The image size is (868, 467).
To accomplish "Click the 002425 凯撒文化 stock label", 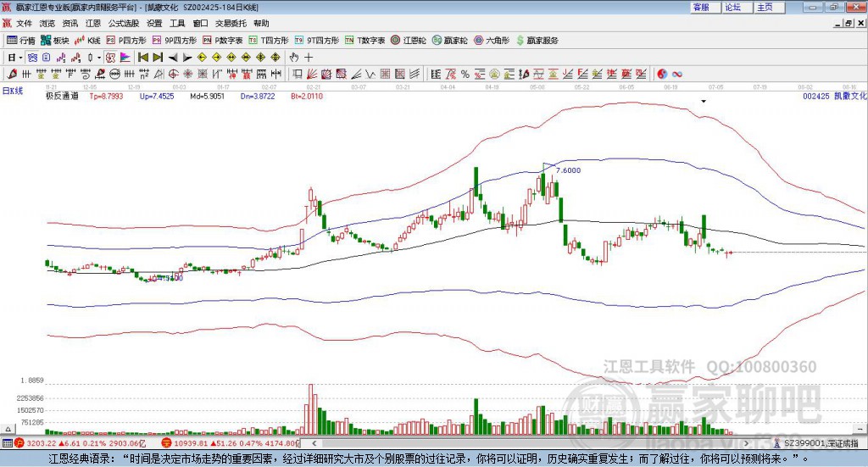I will pyautogui.click(x=835, y=97).
